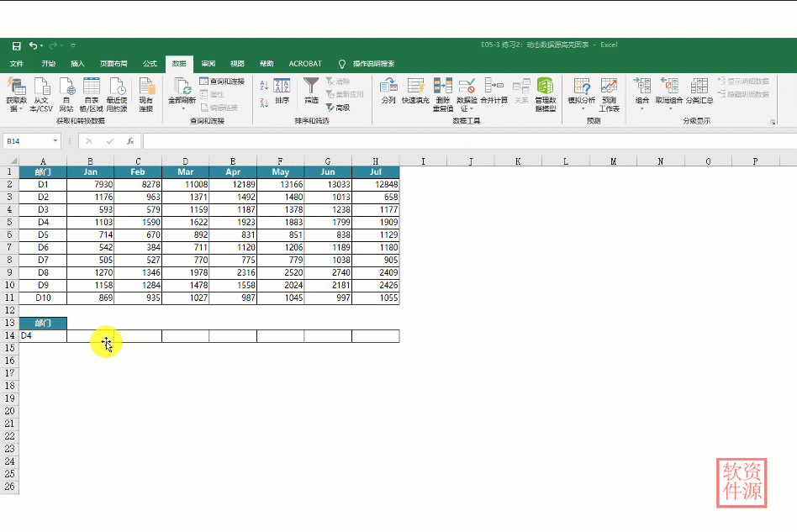Screen dimensions: 797x532
Task: Open the 分级显示 dialog launcher
Action: [x=773, y=122]
